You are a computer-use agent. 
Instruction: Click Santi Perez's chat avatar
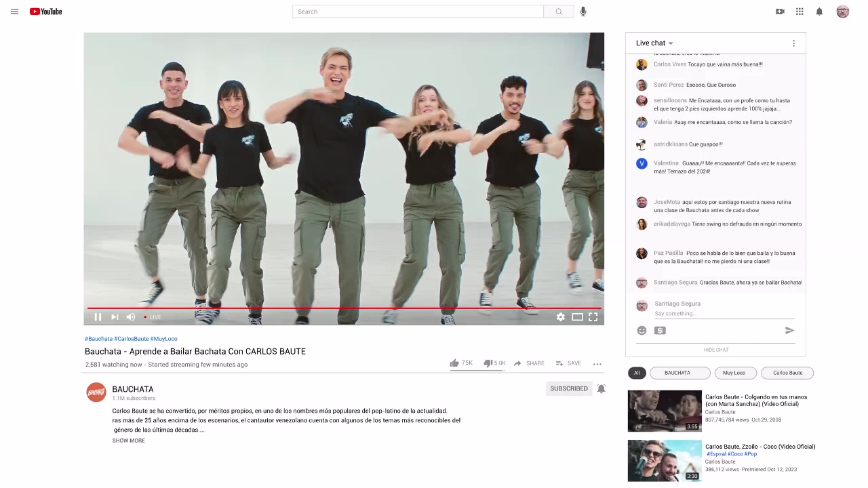[642, 85]
